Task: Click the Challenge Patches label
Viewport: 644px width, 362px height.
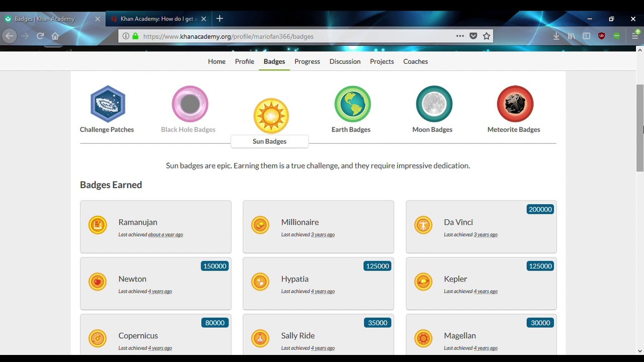Action: (107, 130)
